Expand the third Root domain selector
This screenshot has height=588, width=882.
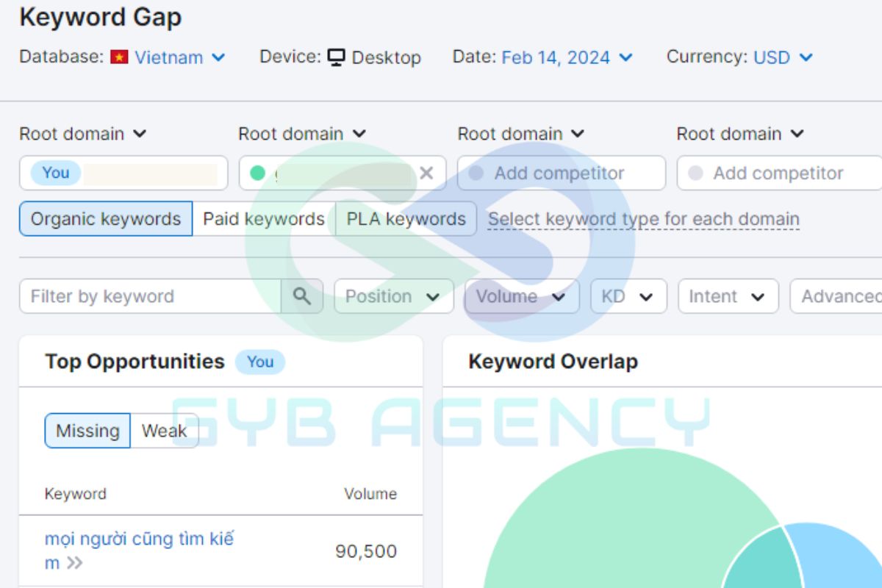521,134
